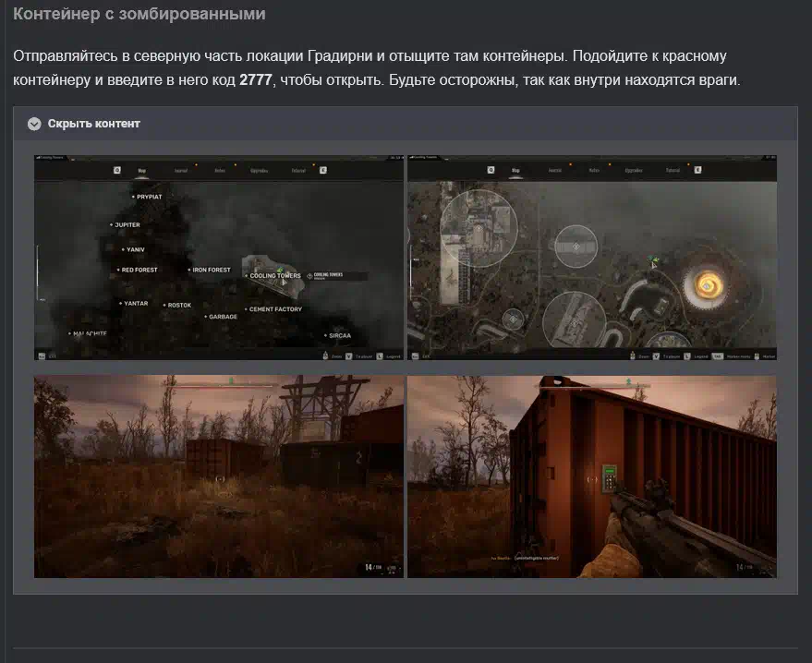812x663 pixels.
Task: Click the E key icon in right map image
Action: tap(696, 170)
